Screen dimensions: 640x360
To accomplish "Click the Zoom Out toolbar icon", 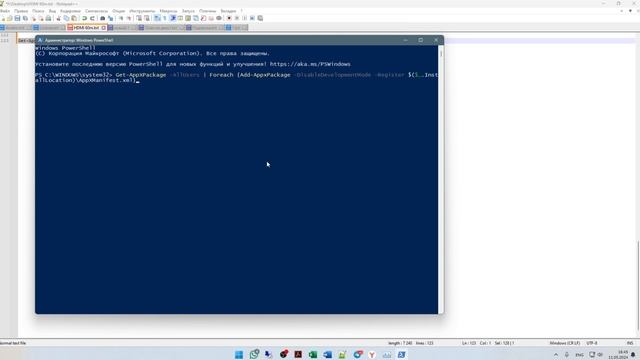I will 129,18.
